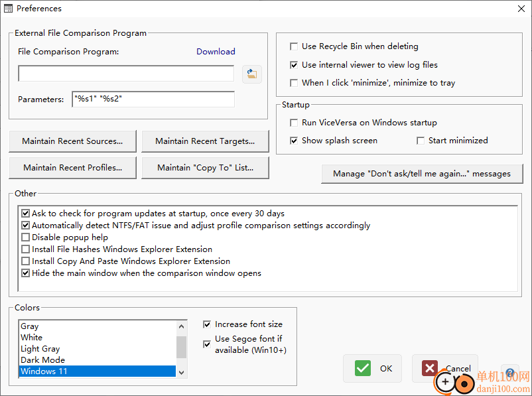
Task: Toggle Use internal viewer to view log files
Action: [x=294, y=65]
